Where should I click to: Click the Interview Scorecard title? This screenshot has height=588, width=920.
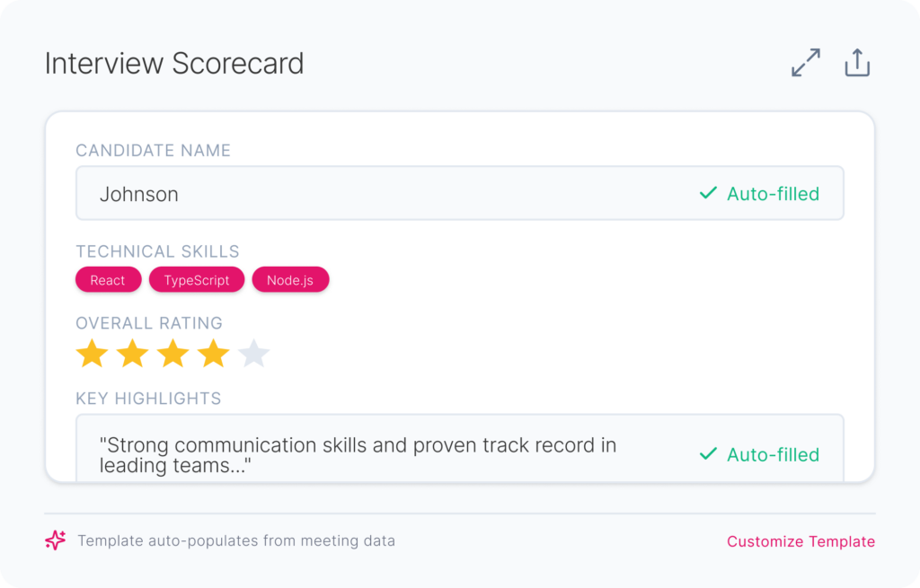point(174,64)
